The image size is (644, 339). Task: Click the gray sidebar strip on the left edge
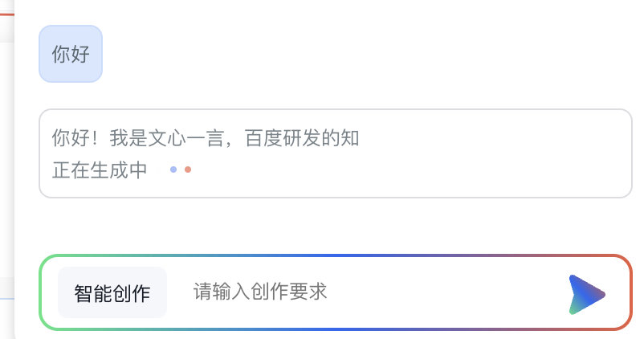tap(6, 161)
